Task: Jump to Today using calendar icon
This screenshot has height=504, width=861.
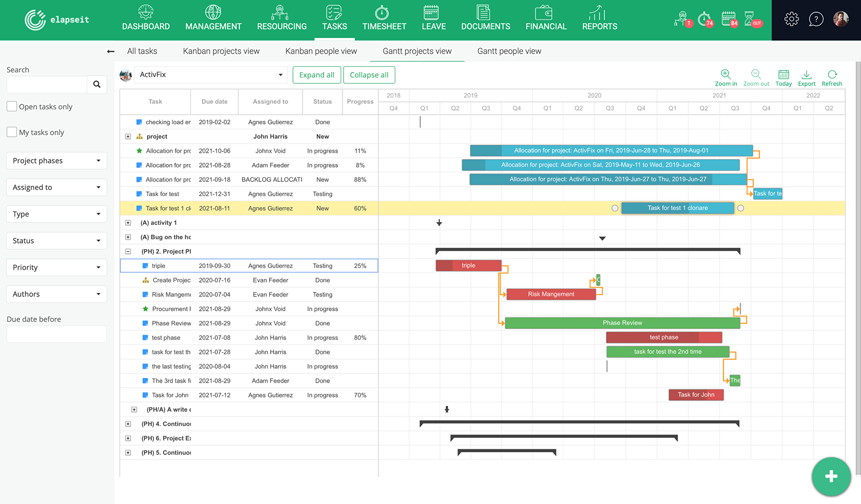Action: point(784,74)
